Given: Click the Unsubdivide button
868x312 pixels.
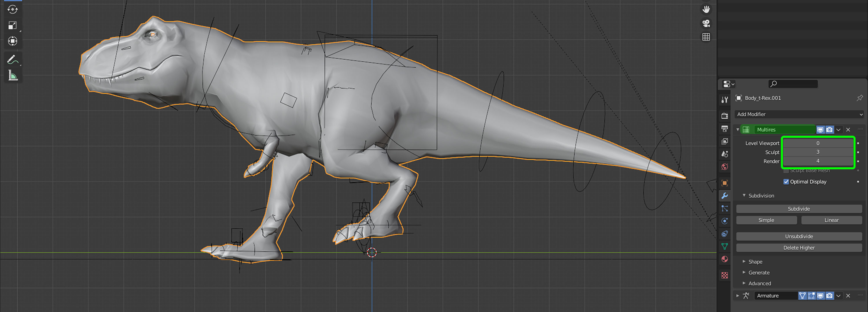Looking at the screenshot, I should coord(799,236).
